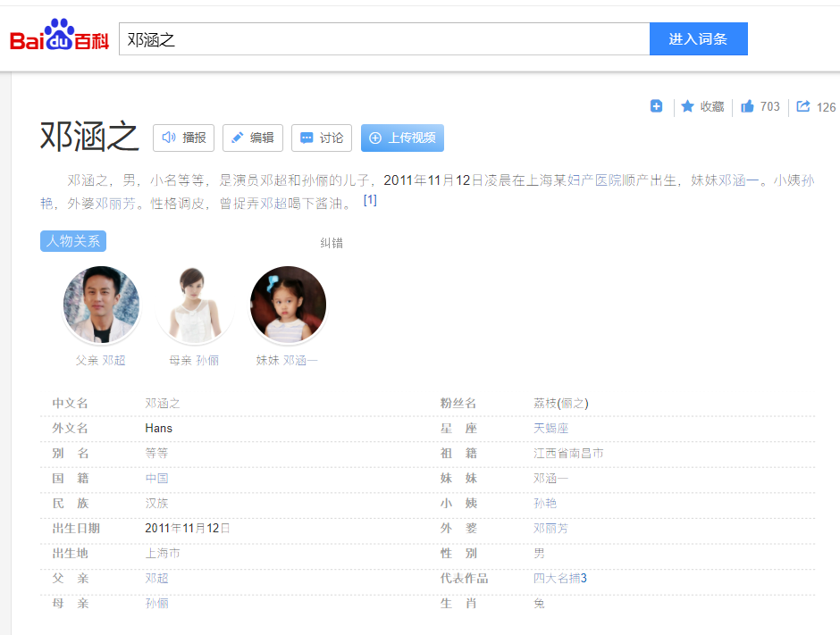Click the 编辑 pencil edit button

pyautogui.click(x=253, y=138)
